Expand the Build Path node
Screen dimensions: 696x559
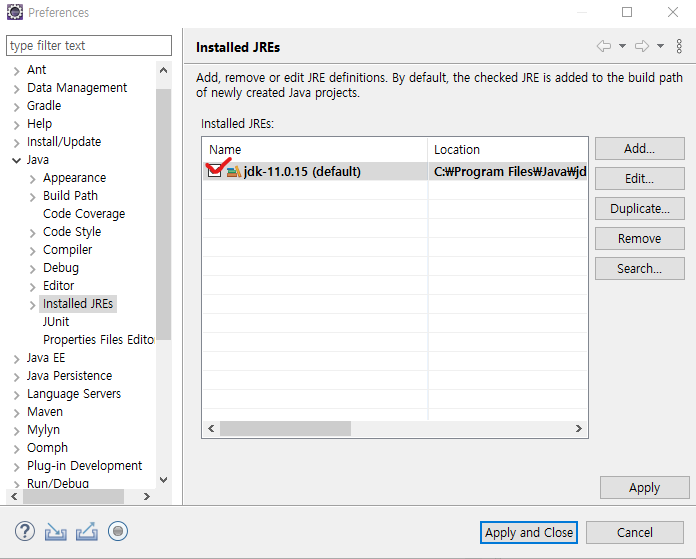tap(32, 197)
